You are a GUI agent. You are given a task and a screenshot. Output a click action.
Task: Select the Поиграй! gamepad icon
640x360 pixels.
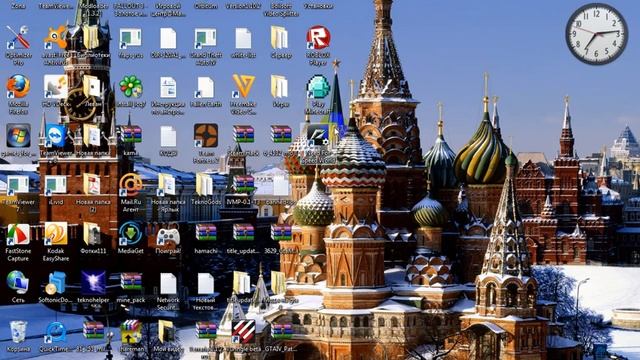[168, 234]
